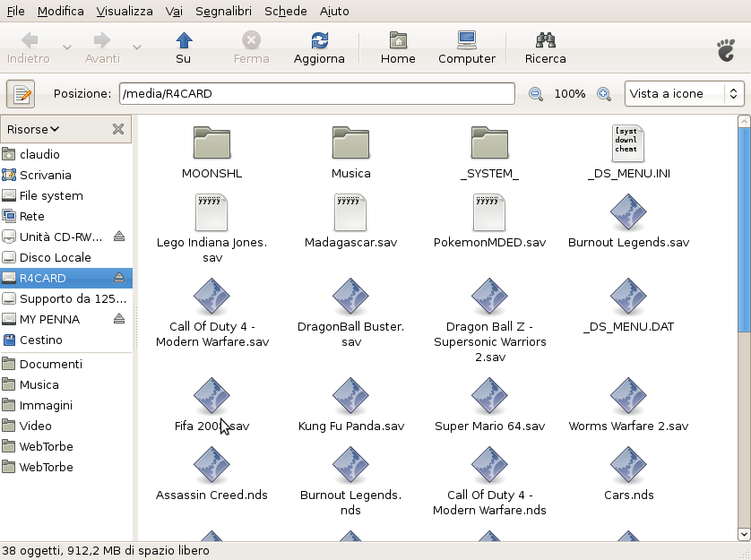Viewport: 751px width, 560px height.
Task: Select _DS_MENU.DAT file icon
Action: (628, 297)
